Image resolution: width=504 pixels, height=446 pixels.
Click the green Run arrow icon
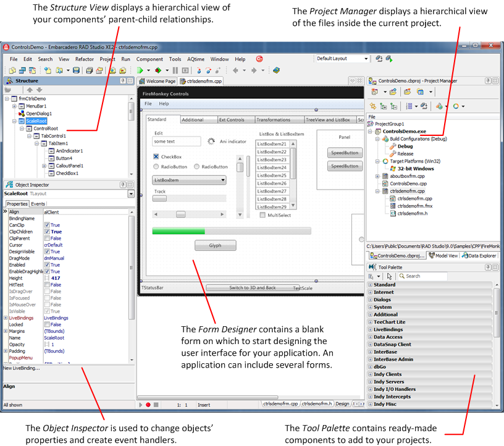click(140, 70)
